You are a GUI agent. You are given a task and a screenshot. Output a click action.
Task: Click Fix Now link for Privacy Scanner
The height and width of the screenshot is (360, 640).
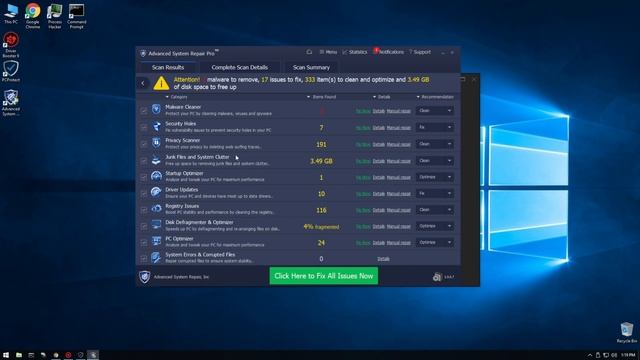click(x=363, y=144)
